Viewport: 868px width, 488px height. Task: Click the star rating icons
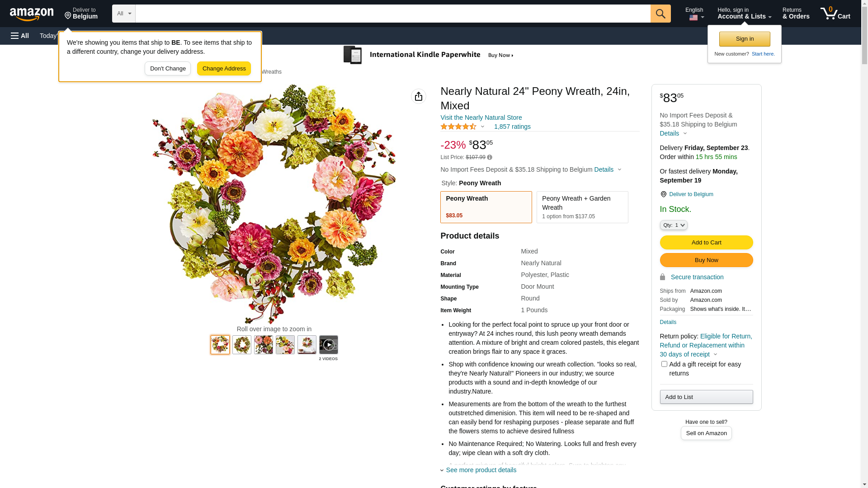pyautogui.click(x=458, y=127)
